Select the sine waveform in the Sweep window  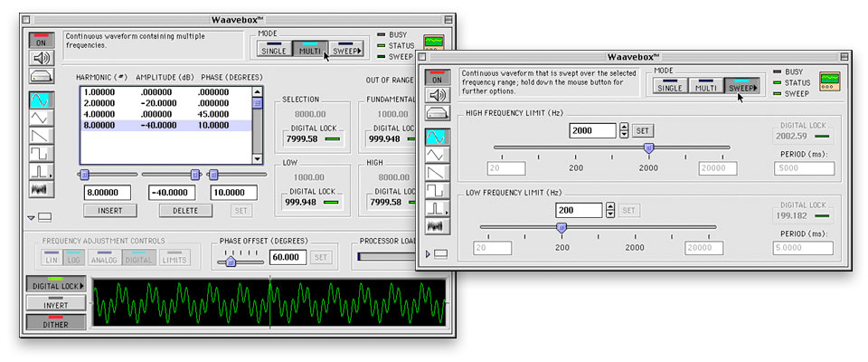click(x=438, y=137)
